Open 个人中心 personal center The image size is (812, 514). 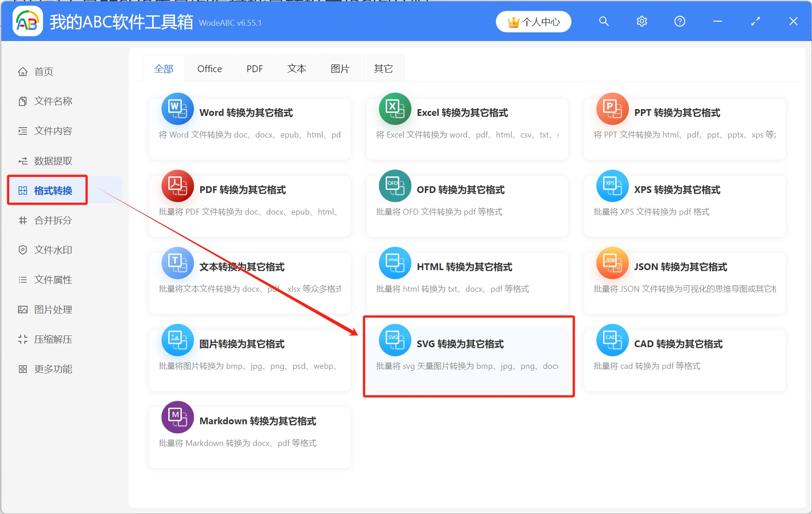(533, 21)
